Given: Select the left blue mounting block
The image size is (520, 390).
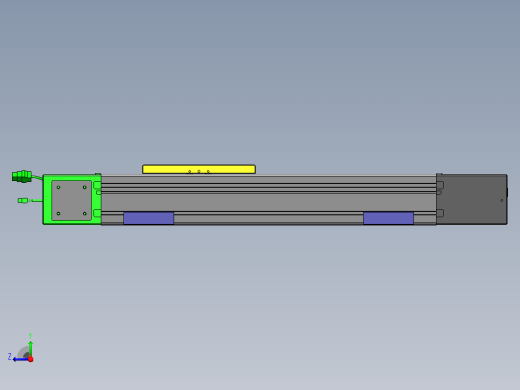Looking at the screenshot, I should pos(148,218).
